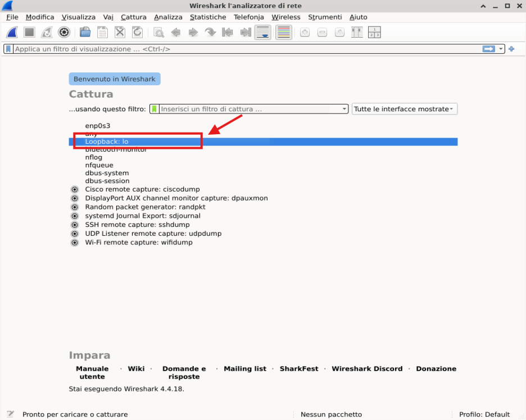
Task: Click into the capture filter field
Action: [250, 109]
